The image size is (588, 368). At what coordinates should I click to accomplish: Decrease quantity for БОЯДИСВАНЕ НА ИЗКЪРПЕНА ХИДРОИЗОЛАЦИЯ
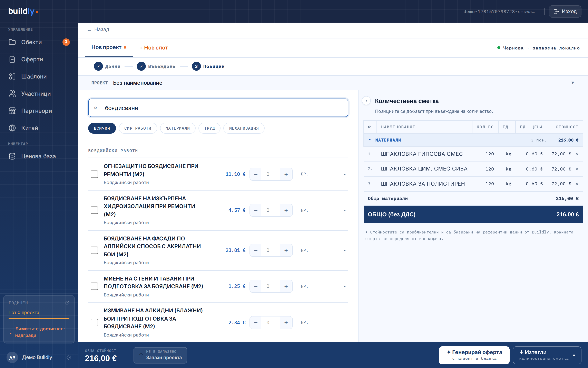coord(256,210)
